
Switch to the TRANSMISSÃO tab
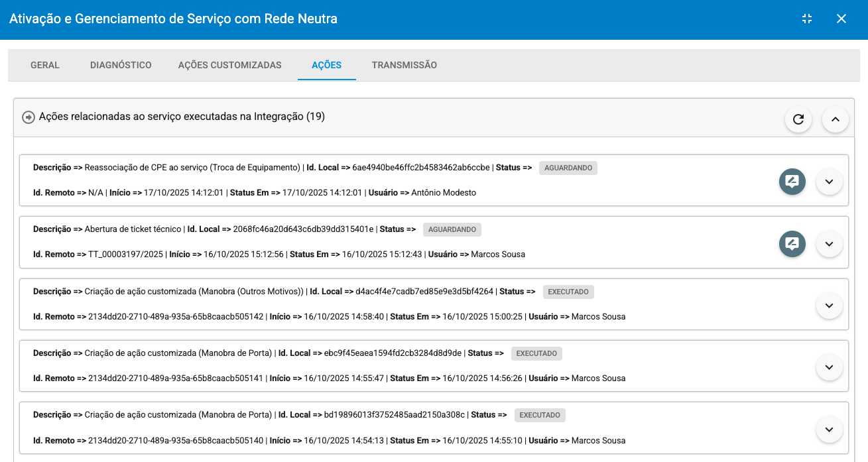[x=404, y=65]
